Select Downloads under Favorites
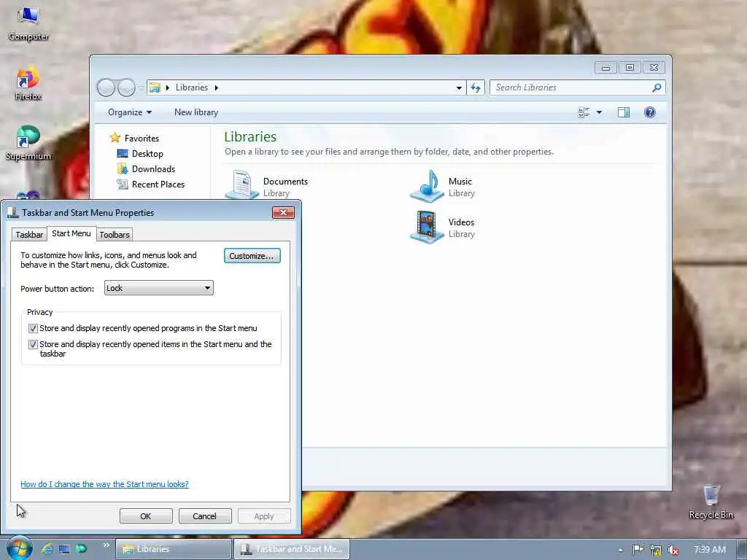 pos(146,169)
